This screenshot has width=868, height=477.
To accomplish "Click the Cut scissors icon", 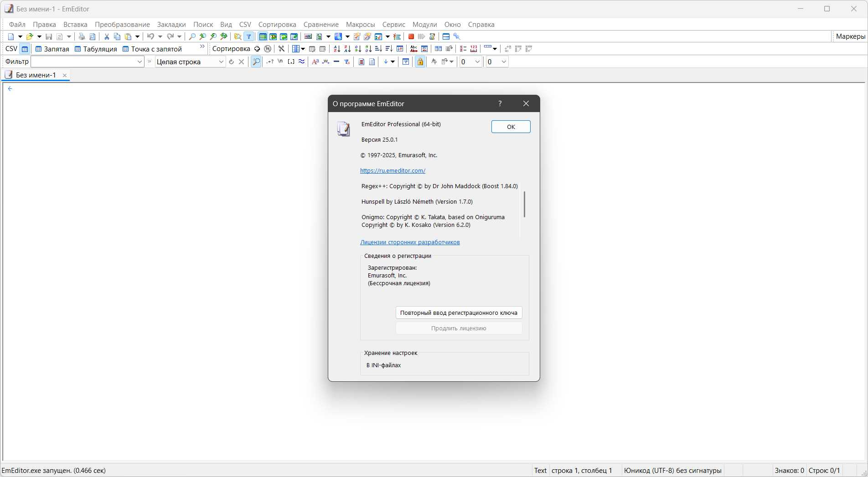I will point(107,36).
